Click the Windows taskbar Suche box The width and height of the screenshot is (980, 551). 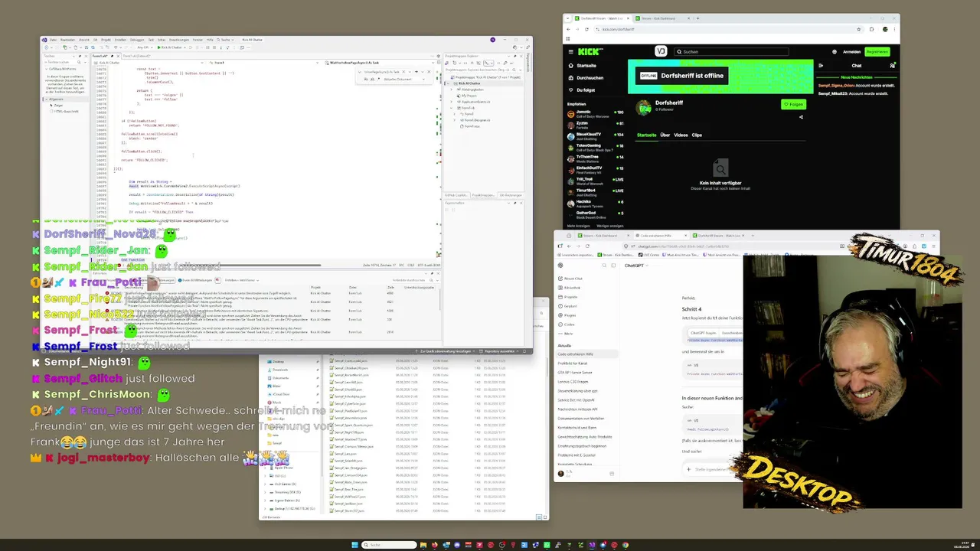pyautogui.click(x=387, y=545)
